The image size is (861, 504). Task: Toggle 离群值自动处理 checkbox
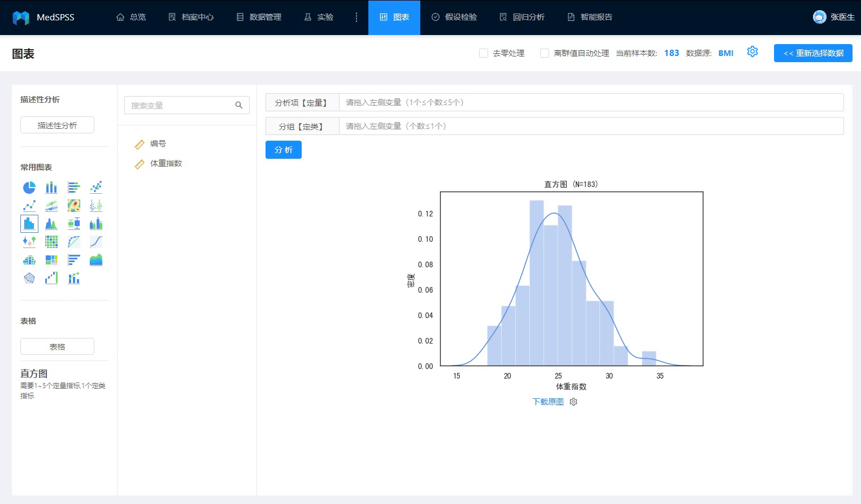pyautogui.click(x=545, y=53)
